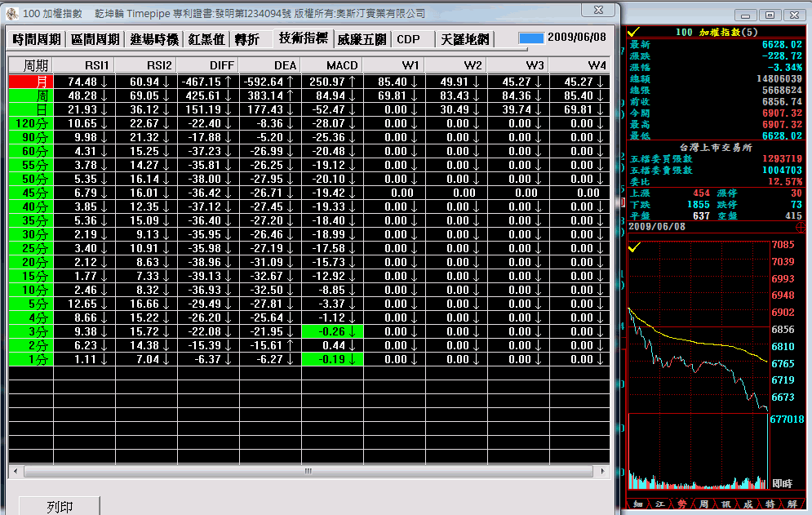This screenshot has width=812, height=515.
Task: Open the 細 tab below the chart
Action: click(637, 504)
